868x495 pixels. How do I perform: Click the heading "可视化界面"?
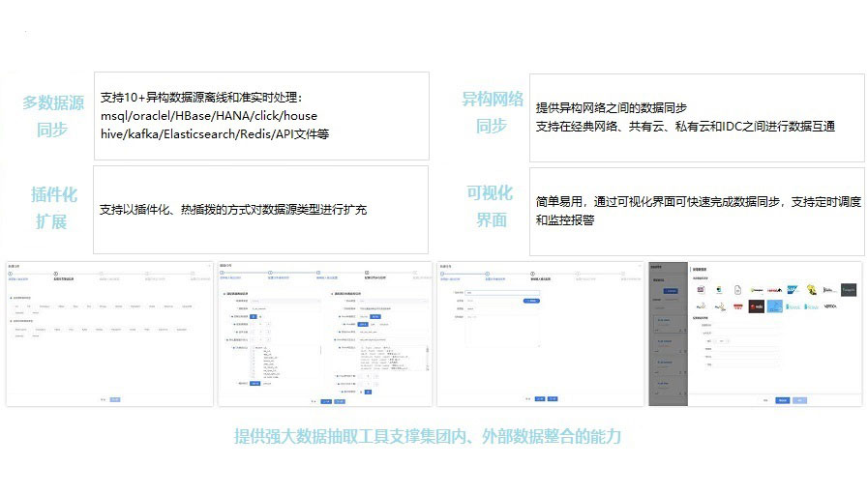[x=491, y=206]
